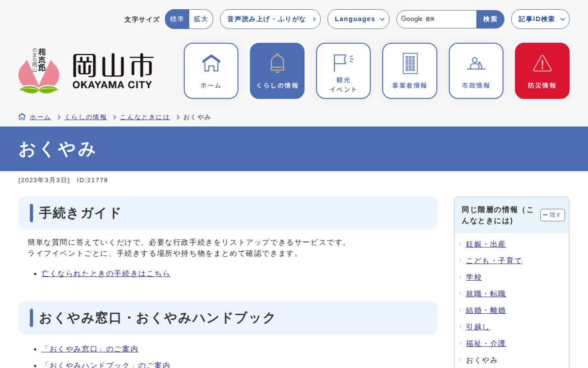Set text size to 拡大
Screen dimensions: 588x368
[201, 19]
